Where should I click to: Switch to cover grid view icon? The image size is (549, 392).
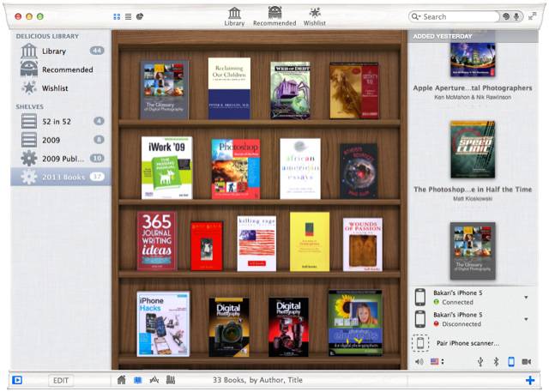click(117, 16)
